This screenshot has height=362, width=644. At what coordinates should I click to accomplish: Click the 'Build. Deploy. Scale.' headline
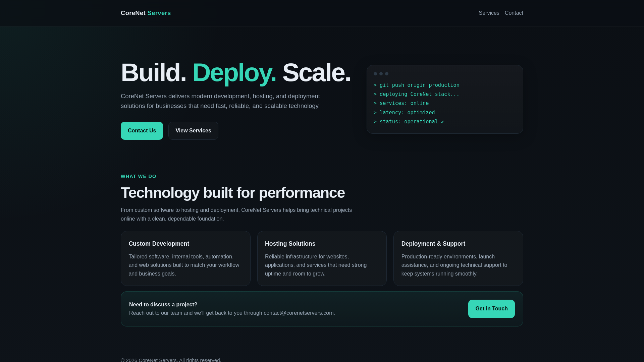(235, 72)
